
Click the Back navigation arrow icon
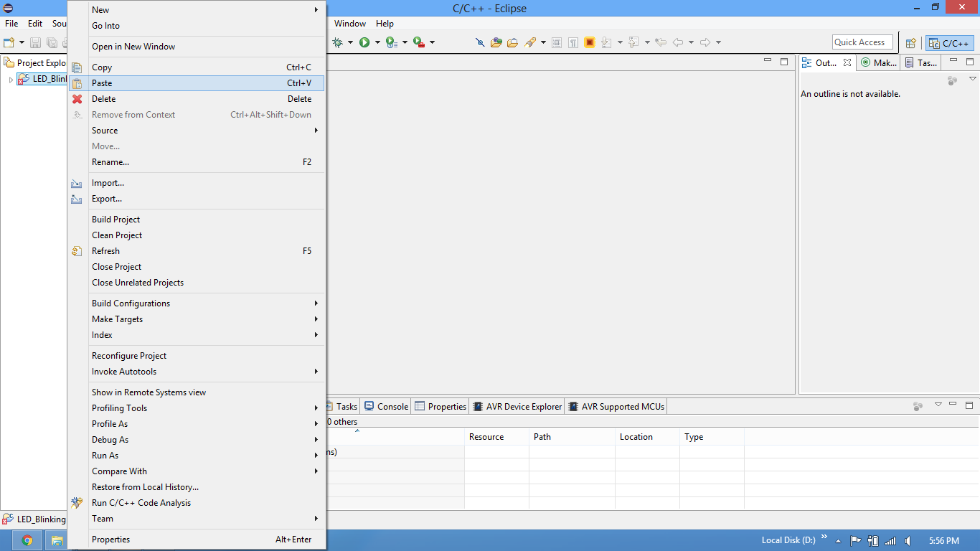tap(678, 42)
